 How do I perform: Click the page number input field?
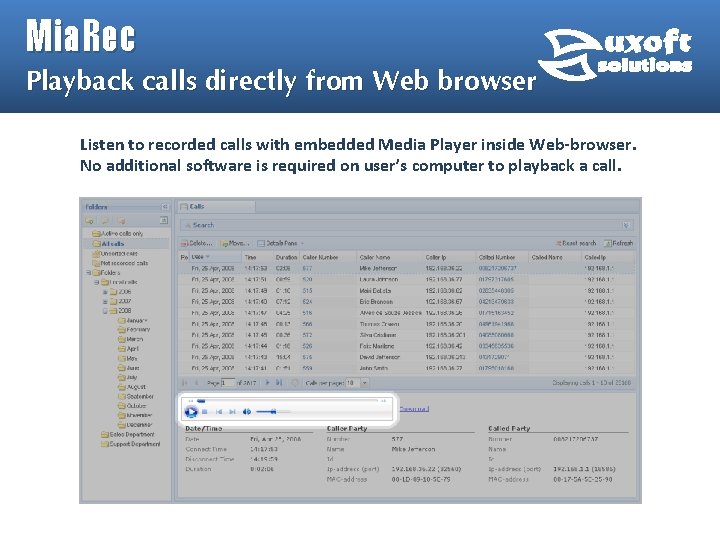click(x=228, y=382)
